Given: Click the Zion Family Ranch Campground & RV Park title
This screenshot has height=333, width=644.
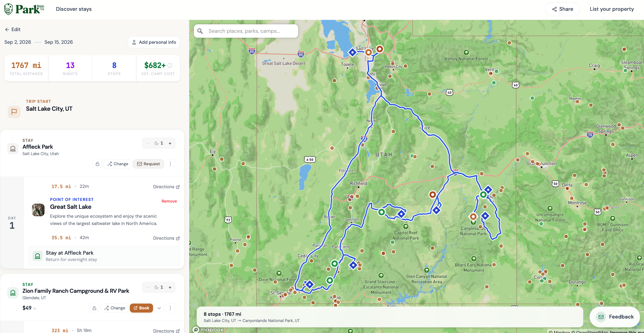Looking at the screenshot, I should pos(76,291).
